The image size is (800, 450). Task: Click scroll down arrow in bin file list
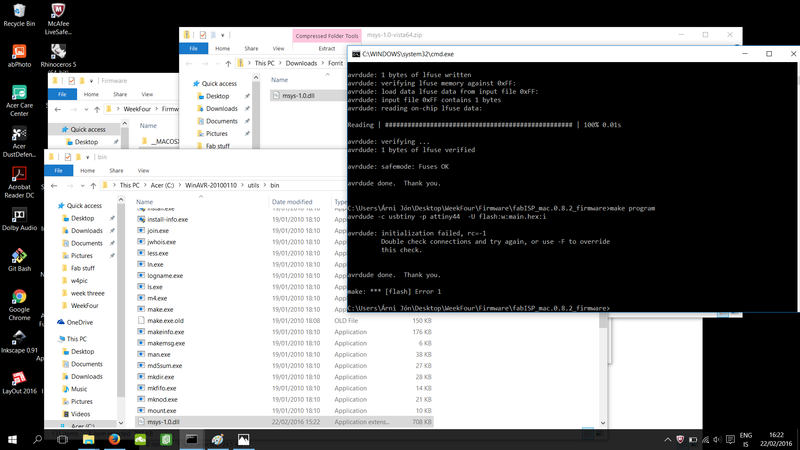coord(604,422)
